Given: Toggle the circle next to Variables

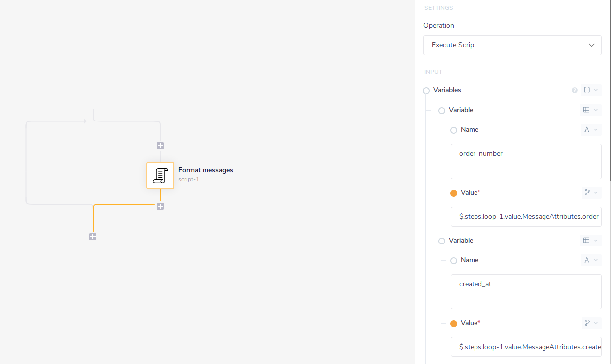Looking at the screenshot, I should click(x=426, y=91).
